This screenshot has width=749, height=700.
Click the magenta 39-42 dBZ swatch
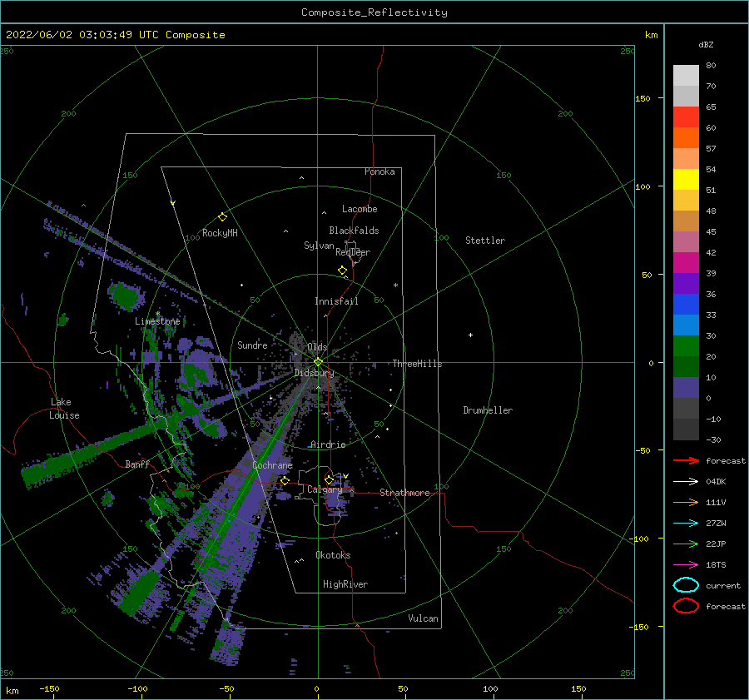686,263
